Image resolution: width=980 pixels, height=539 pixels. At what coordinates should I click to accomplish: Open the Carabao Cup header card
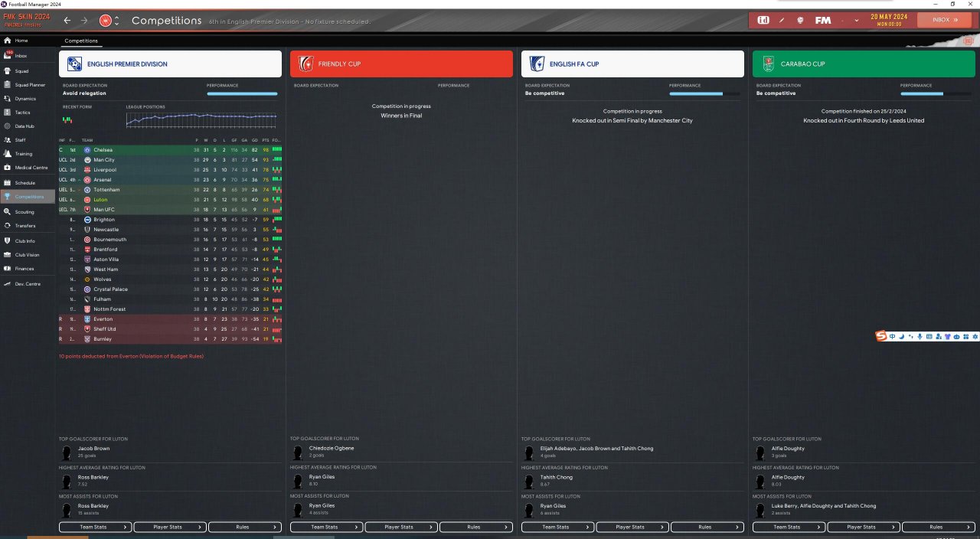pyautogui.click(x=864, y=64)
